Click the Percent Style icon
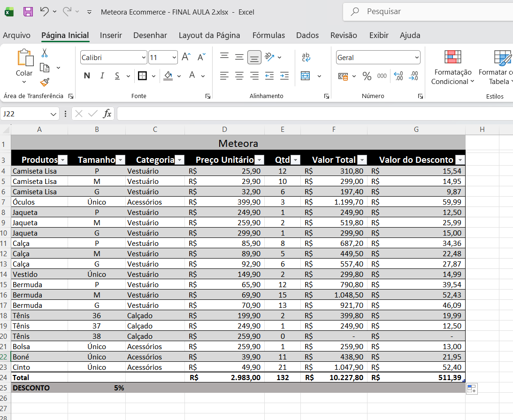 click(367, 76)
